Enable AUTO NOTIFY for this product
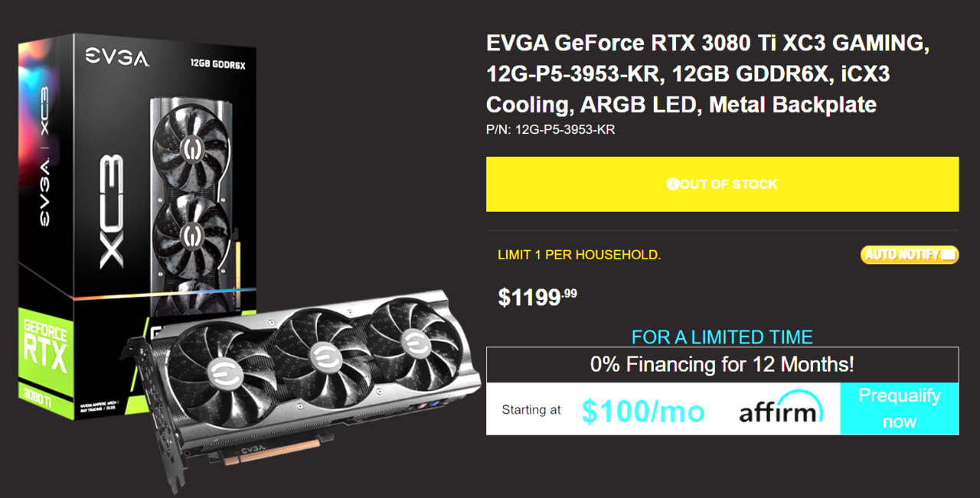This screenshot has width=980, height=498. point(910,254)
